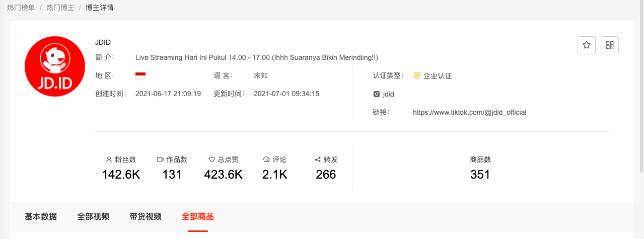The width and height of the screenshot is (644, 239).
Task: Switch to the 基本数据 tab
Action: [x=41, y=217]
